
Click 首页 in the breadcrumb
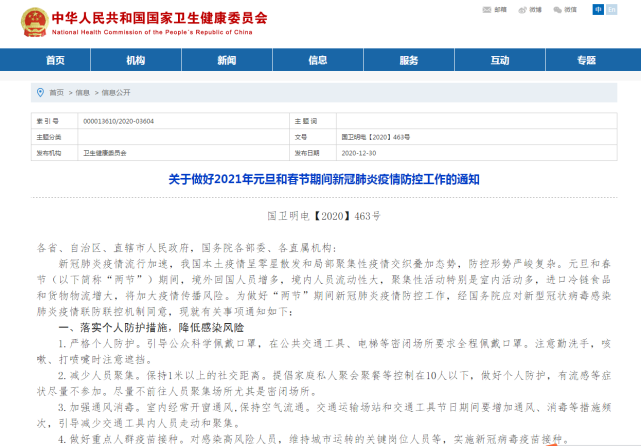tap(56, 92)
